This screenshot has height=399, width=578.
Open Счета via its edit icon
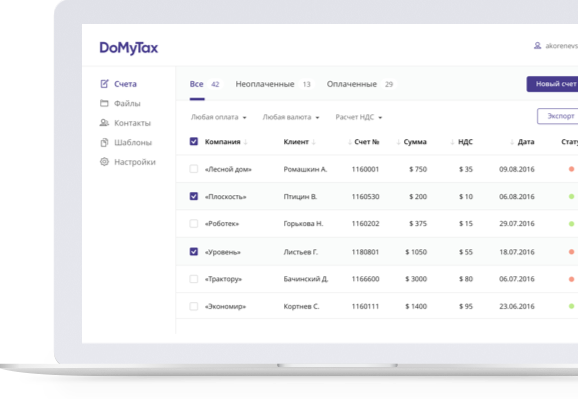(x=104, y=84)
